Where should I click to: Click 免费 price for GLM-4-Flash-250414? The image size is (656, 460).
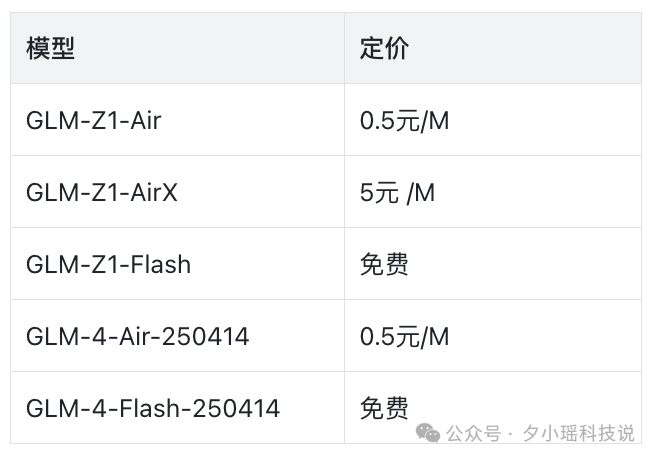[x=384, y=408]
